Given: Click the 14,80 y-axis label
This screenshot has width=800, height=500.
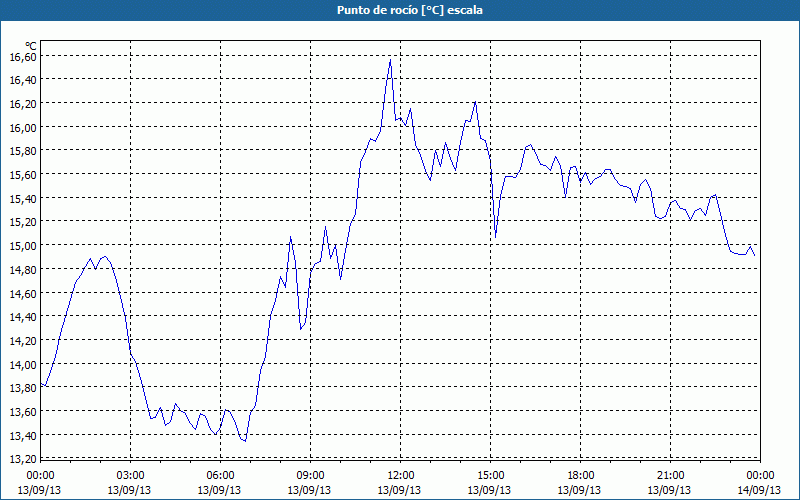Looking at the screenshot, I should [x=23, y=269].
